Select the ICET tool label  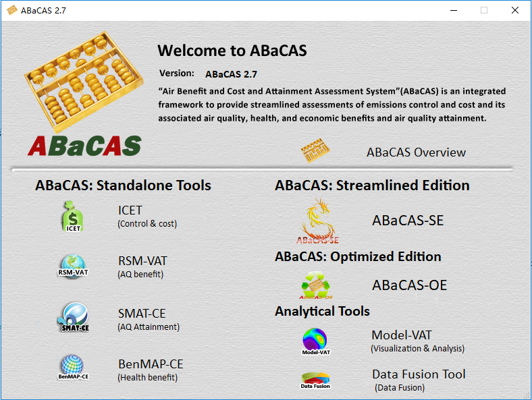130,210
